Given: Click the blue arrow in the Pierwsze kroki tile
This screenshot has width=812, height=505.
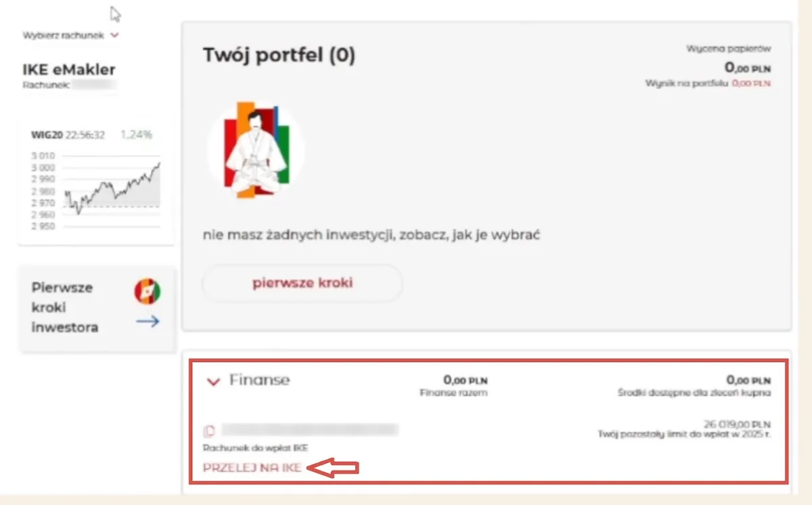Looking at the screenshot, I should pos(147,322).
